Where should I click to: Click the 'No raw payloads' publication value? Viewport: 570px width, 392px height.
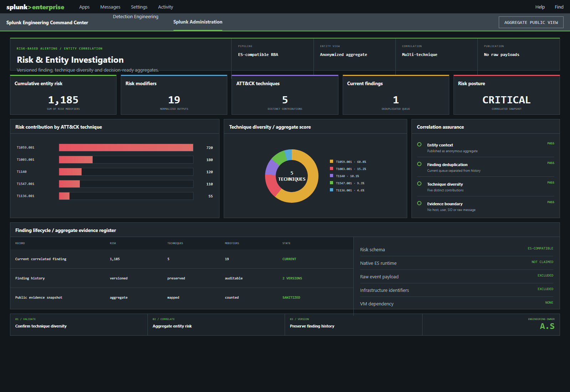click(x=502, y=55)
